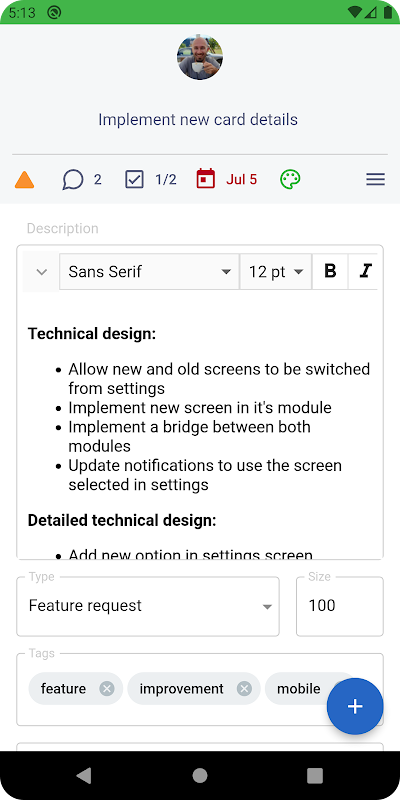400x800 pixels.
Task: Tap the red calendar deadline icon
Action: pyautogui.click(x=206, y=179)
